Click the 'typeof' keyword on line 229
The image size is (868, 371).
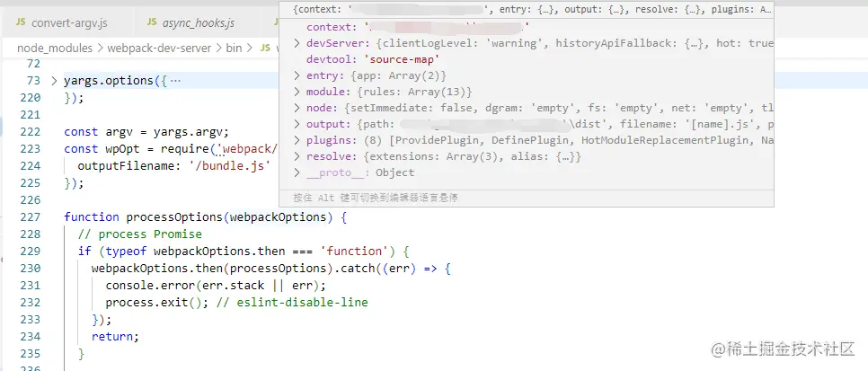[x=126, y=252]
